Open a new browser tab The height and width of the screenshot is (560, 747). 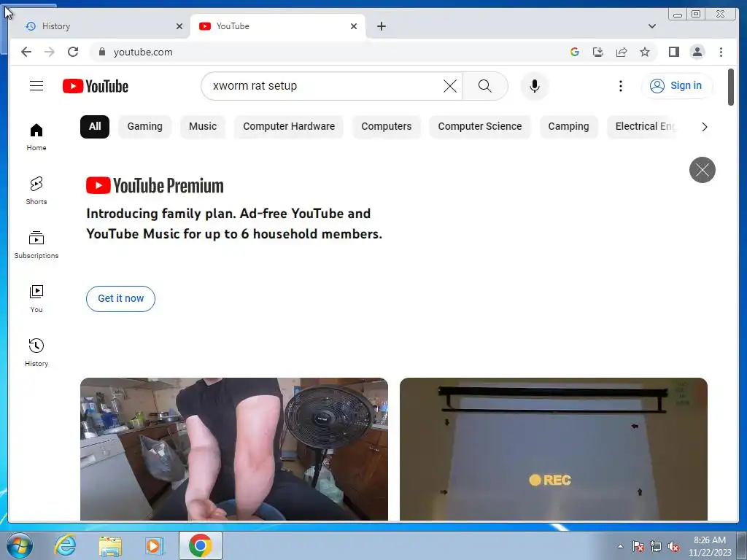pos(381,26)
